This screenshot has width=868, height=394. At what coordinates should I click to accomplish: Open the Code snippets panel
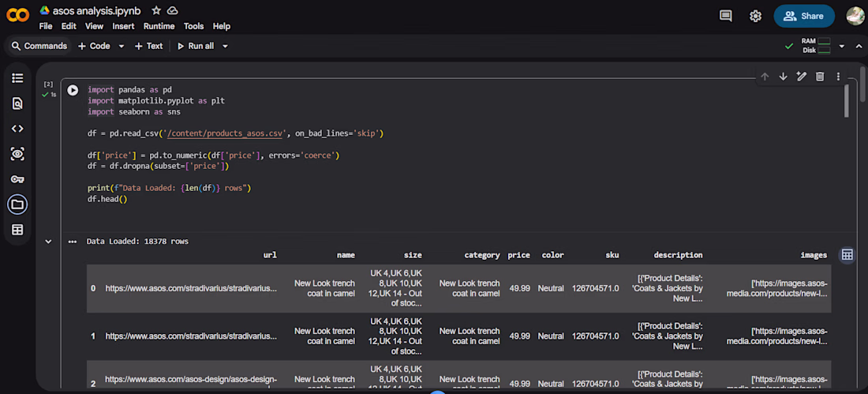(17, 129)
